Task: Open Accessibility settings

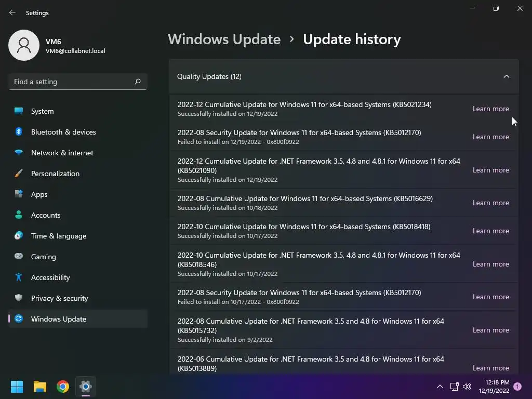Action: pos(78,277)
